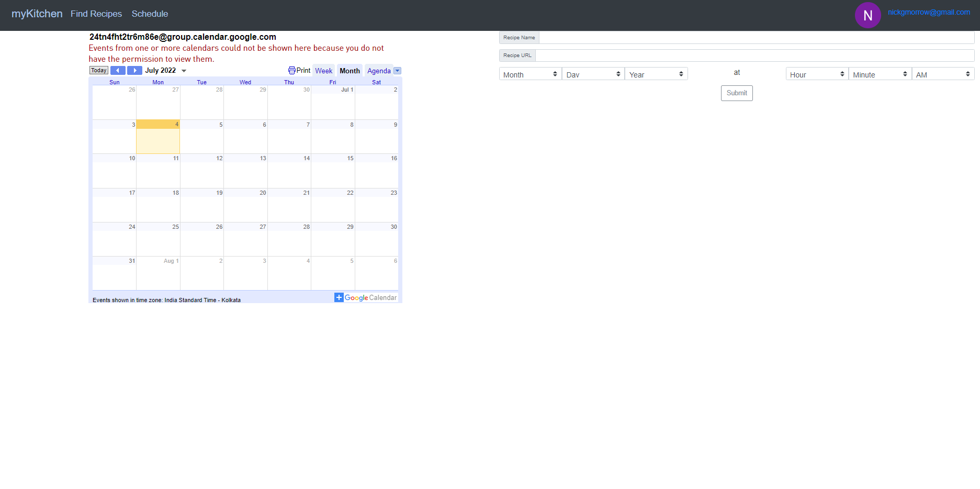The image size is (980, 489).
Task: Open the profile avatar with letter N
Action: (x=868, y=15)
